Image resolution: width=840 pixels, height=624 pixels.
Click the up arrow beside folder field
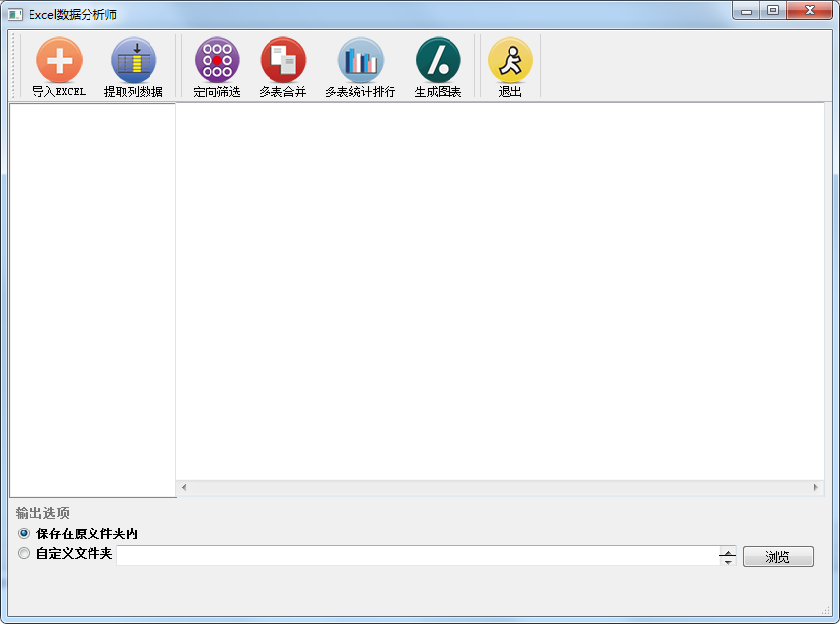pos(728,552)
